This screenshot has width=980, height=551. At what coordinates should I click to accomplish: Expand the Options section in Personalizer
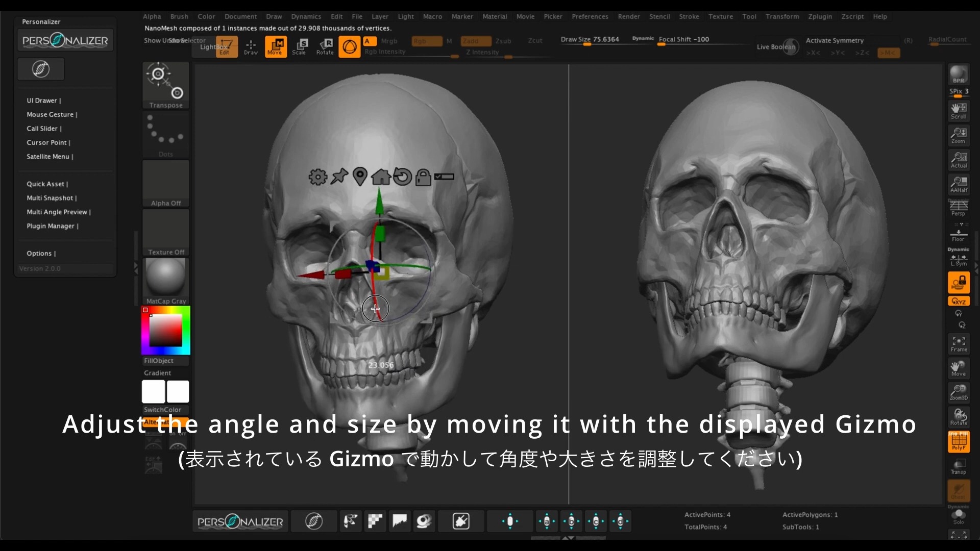(x=41, y=253)
